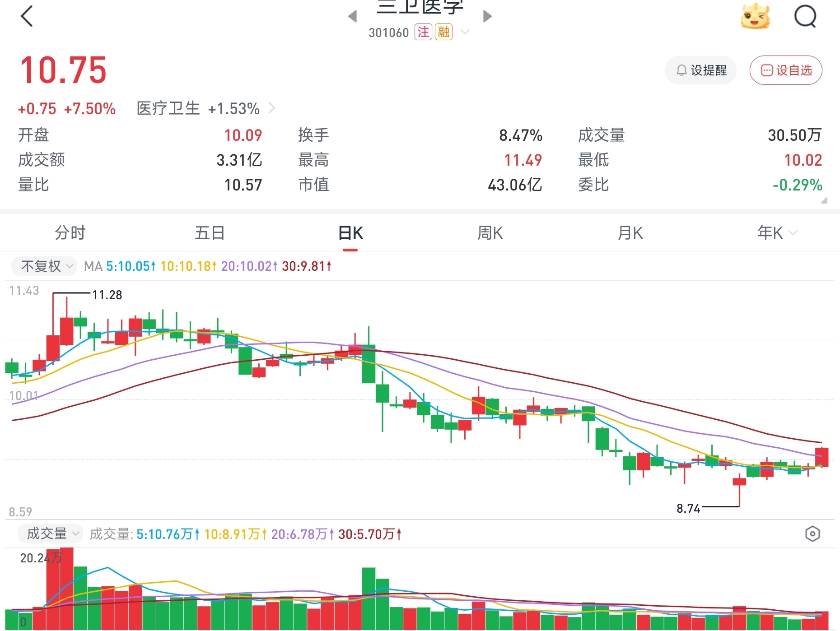Tap the cartoon mascot assistant icon
This screenshot has width=840, height=631.
[x=756, y=16]
